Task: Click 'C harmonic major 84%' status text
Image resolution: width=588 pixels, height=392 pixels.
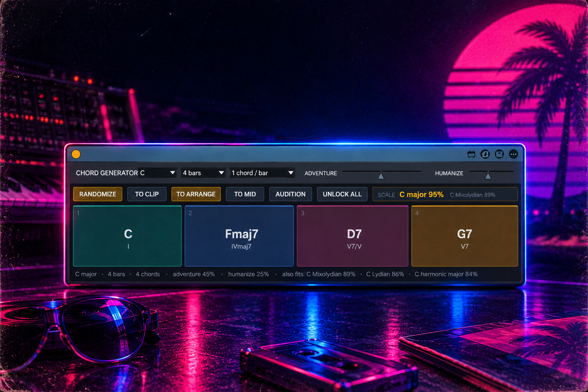Action: tap(446, 274)
